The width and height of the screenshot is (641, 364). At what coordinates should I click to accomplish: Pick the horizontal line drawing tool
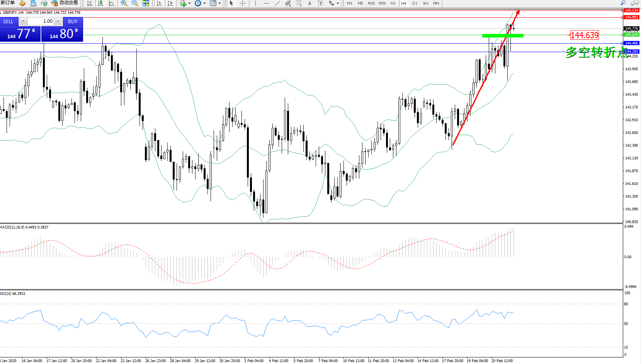(x=266, y=3)
